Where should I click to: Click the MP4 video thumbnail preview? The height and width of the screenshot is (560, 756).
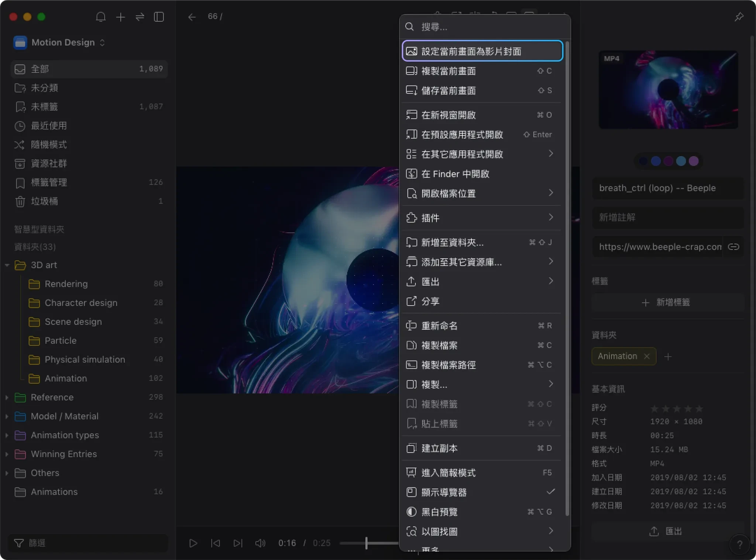click(668, 90)
